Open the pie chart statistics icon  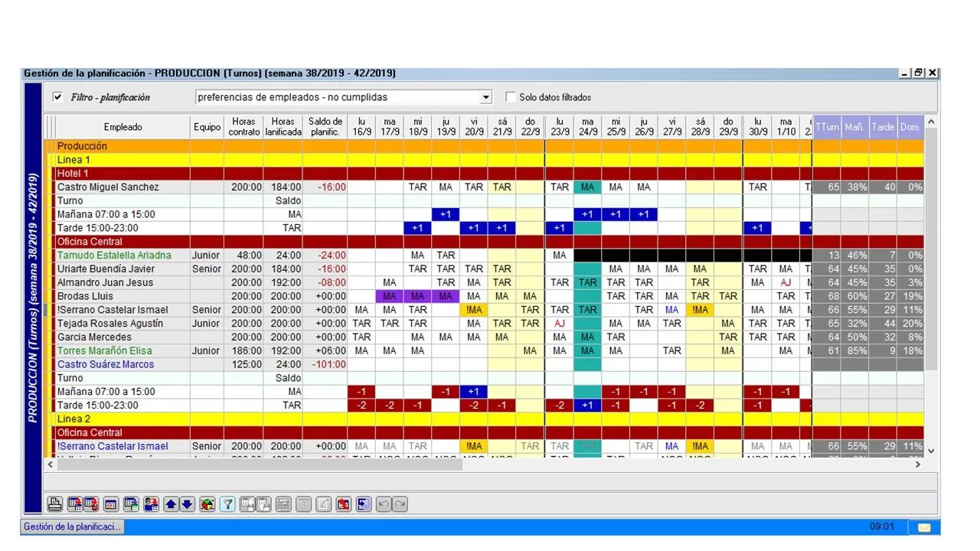pos(207,504)
